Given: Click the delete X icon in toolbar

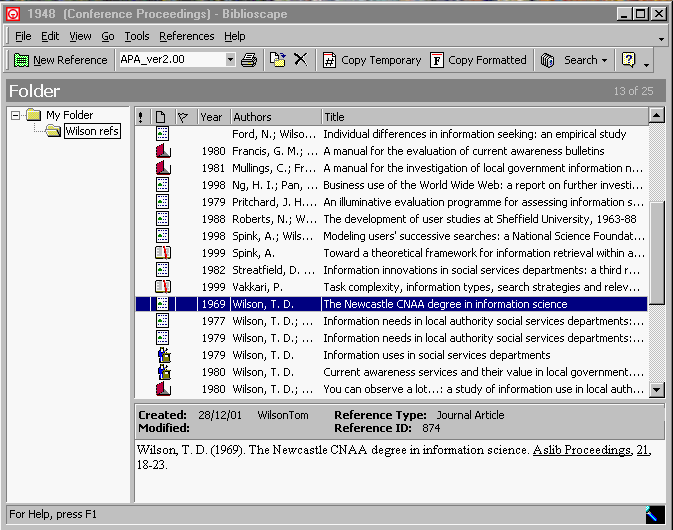Looking at the screenshot, I should (300, 59).
